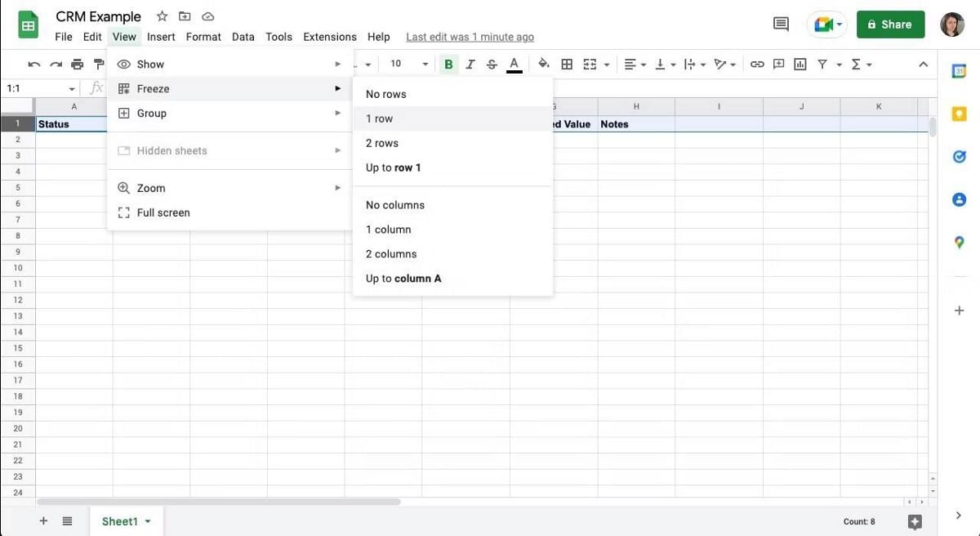Viewport: 980px width, 536px height.
Task: Select the Strikethrough formatting icon
Action: 491,63
